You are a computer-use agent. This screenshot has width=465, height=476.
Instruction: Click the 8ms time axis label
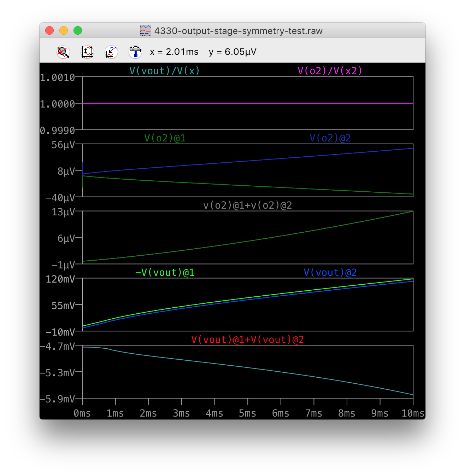click(347, 413)
